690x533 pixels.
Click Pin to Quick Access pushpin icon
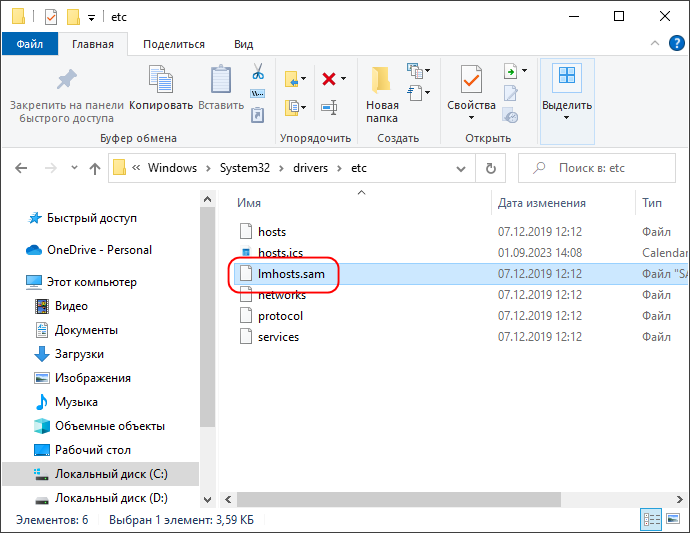(66, 80)
